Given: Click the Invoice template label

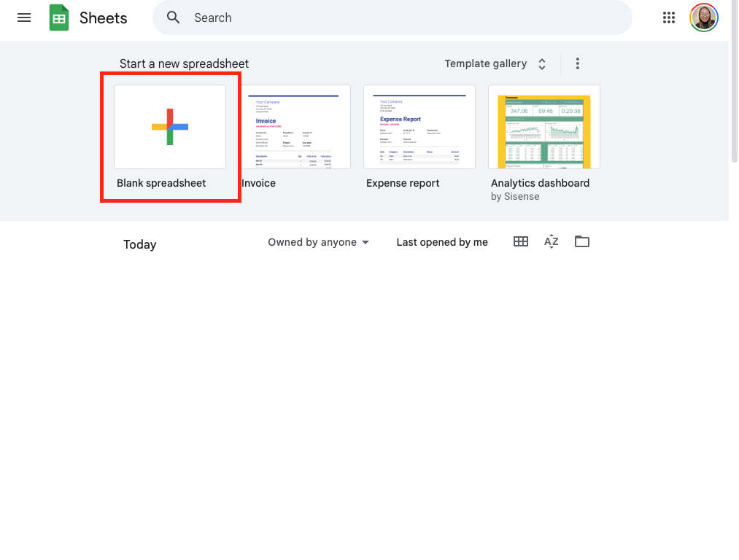Looking at the screenshot, I should 259,183.
